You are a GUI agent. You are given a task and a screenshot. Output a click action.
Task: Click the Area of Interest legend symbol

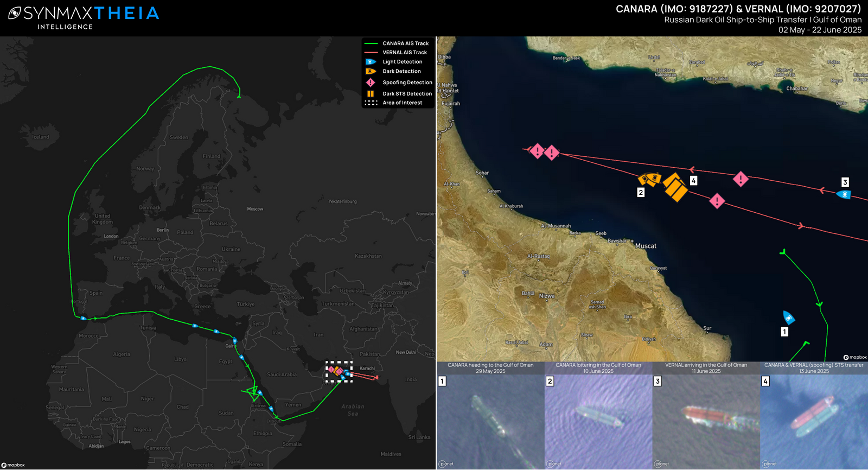click(x=371, y=103)
